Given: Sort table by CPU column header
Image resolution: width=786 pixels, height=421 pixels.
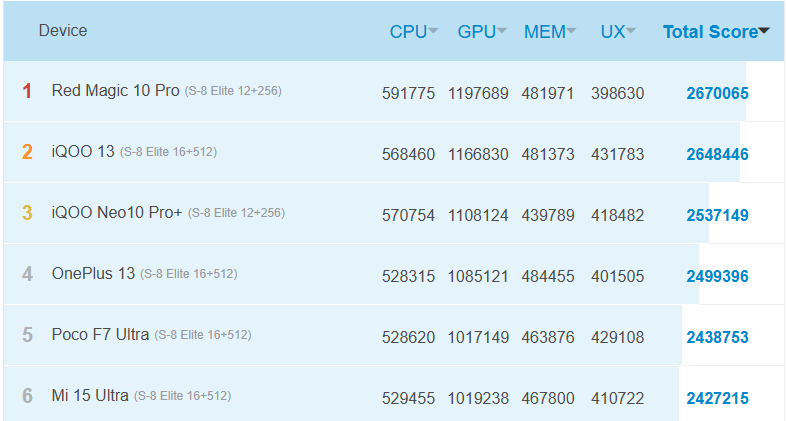Looking at the screenshot, I should pyautogui.click(x=414, y=32).
